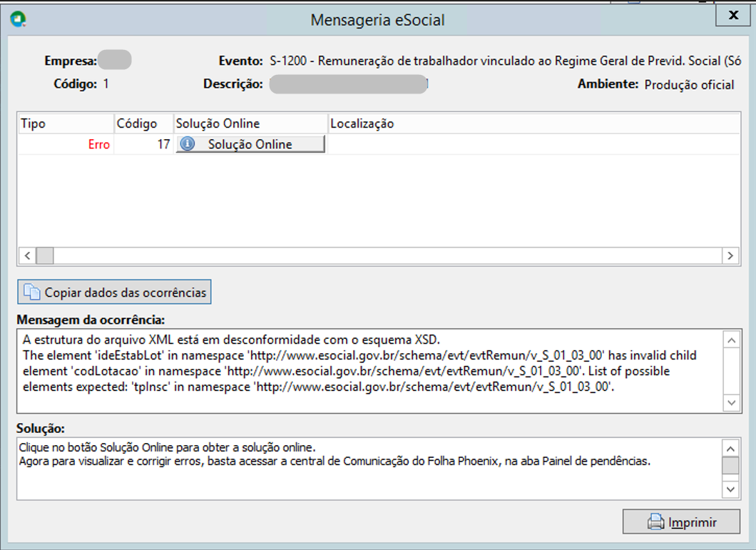Click the application logo in title bar

coord(19,19)
